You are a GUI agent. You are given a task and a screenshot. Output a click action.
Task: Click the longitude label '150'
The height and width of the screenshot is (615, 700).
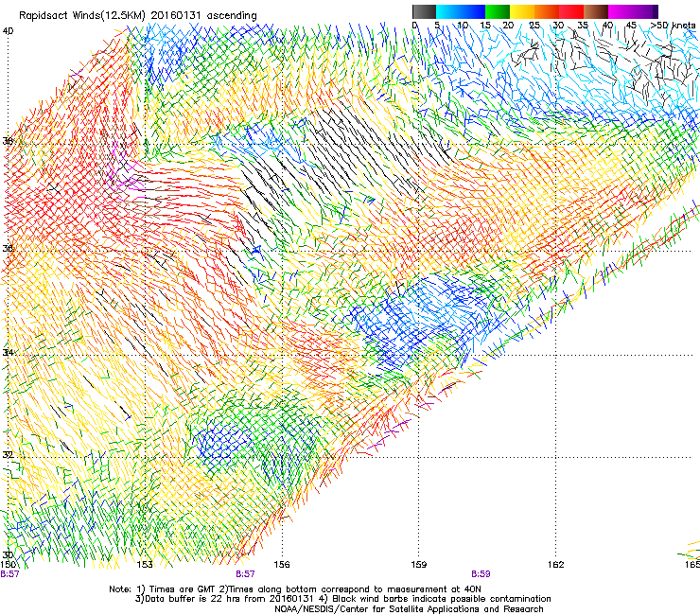(x=9, y=565)
